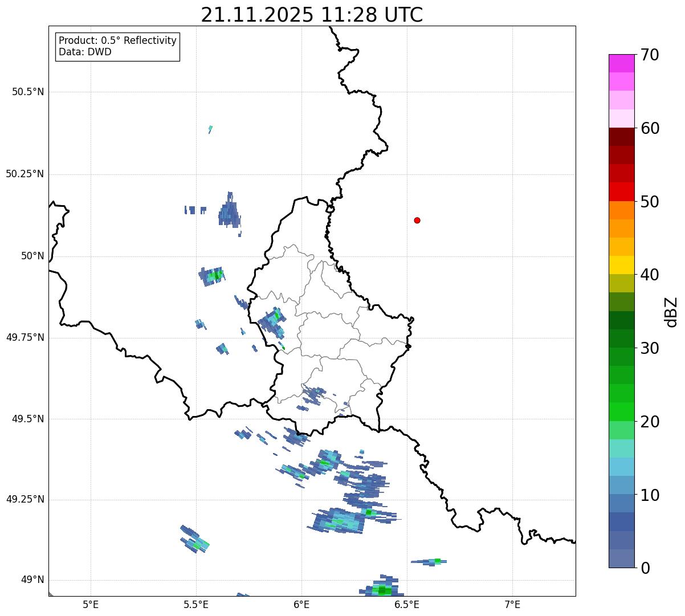This screenshot has width=685, height=616.
Task: Click the '49.25°N' latitude label
Action: (x=25, y=499)
